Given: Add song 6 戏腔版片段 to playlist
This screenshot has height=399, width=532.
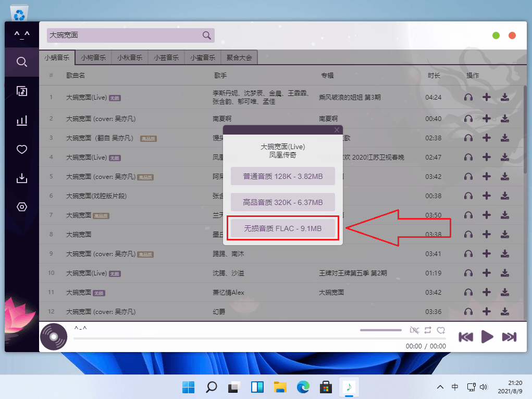Looking at the screenshot, I should [487, 196].
